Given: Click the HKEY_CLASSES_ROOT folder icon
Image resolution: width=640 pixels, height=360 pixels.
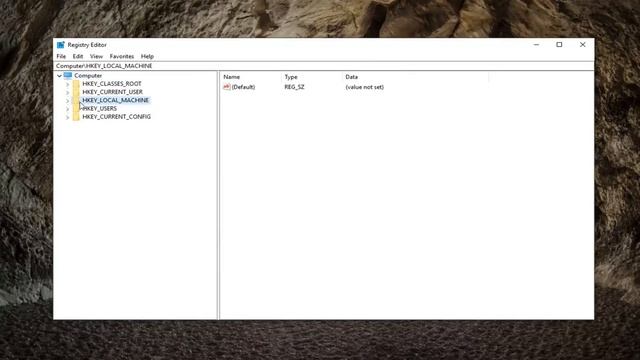Looking at the screenshot, I should coord(76,84).
